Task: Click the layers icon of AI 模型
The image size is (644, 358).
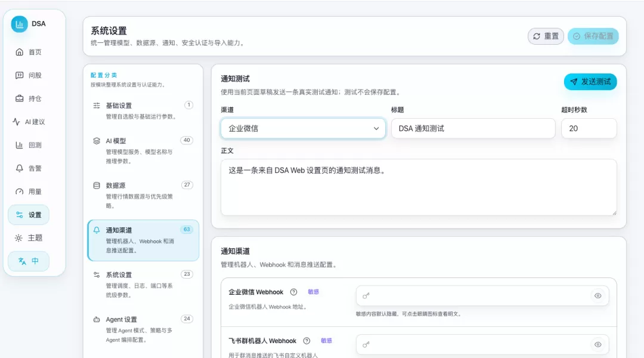Action: (x=97, y=141)
